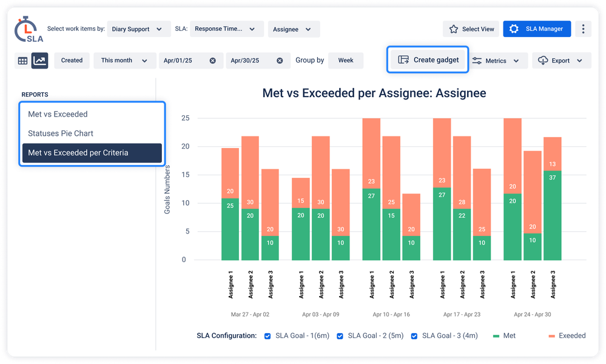Switch to table grid view icon
Screen dimensions: 606x364
pos(23,61)
